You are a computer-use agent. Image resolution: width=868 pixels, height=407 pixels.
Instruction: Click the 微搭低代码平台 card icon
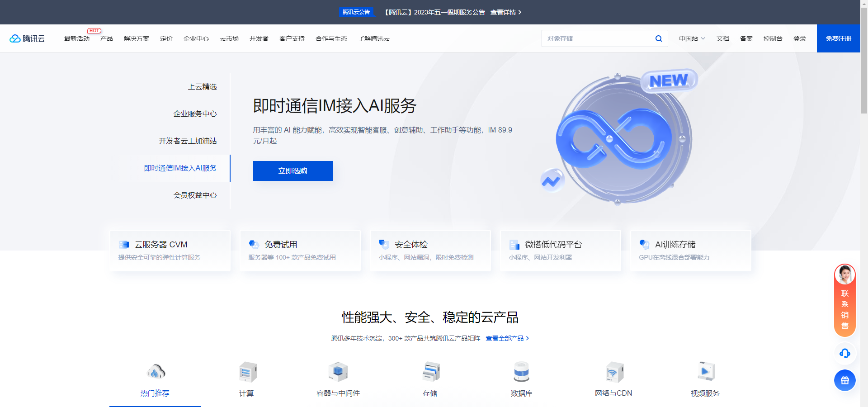[514, 245]
